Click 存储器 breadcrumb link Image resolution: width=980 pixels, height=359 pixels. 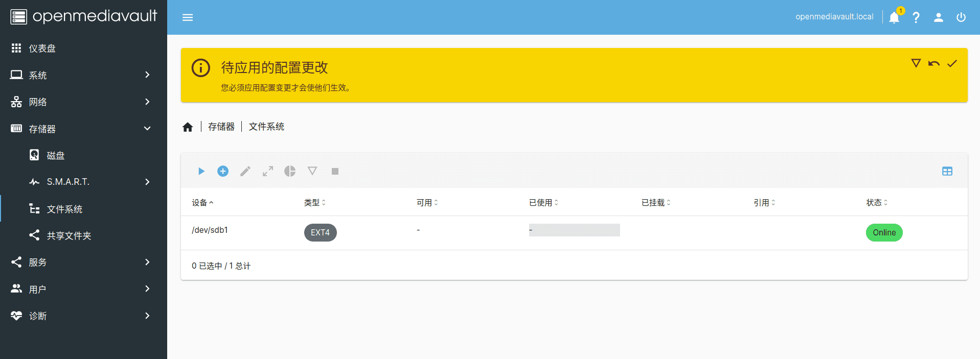(221, 127)
